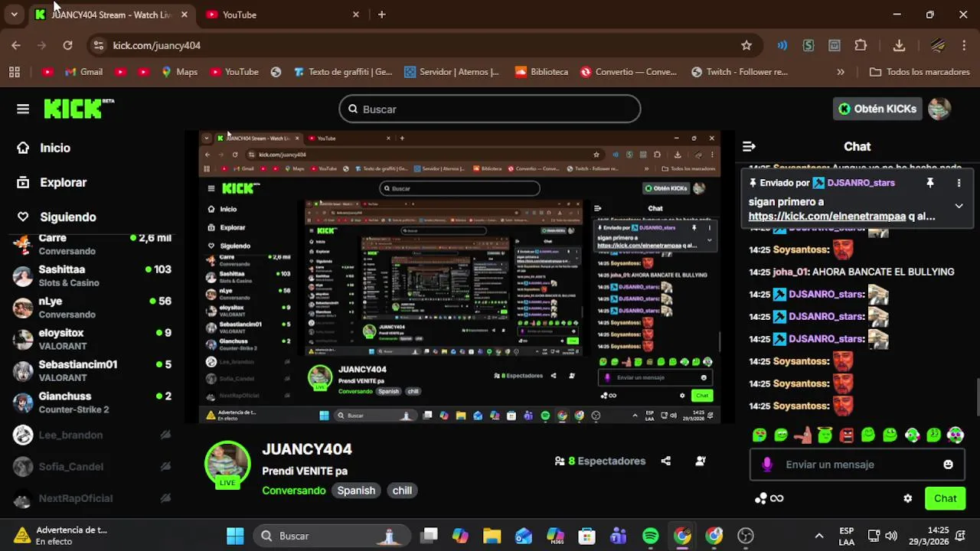Image resolution: width=980 pixels, height=551 pixels.
Task: Click the green S extension icon
Action: pyautogui.click(x=808, y=45)
